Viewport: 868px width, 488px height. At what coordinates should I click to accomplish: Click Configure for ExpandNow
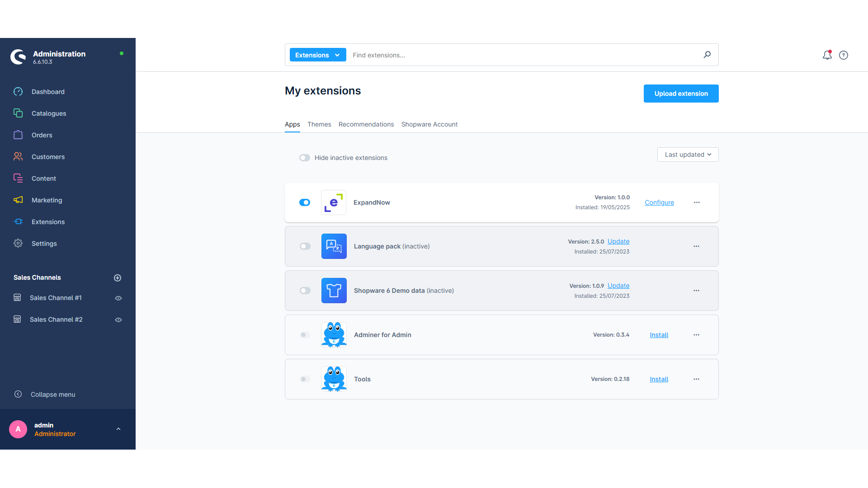pyautogui.click(x=659, y=202)
